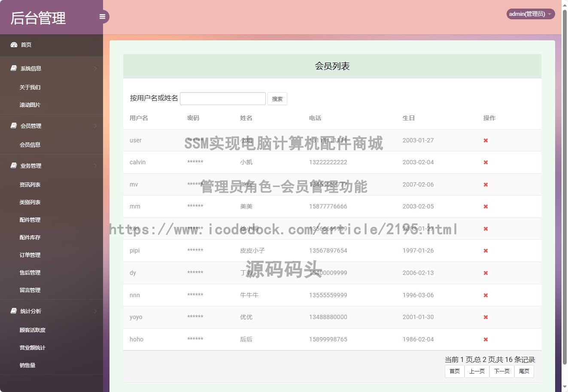Select phone number 15899998765

(x=328, y=339)
